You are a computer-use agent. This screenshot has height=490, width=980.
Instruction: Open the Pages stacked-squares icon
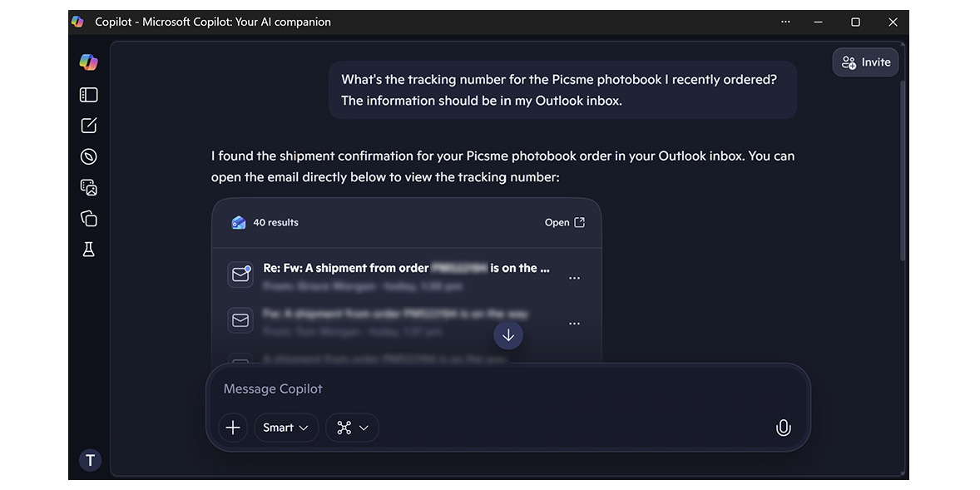[x=89, y=218]
